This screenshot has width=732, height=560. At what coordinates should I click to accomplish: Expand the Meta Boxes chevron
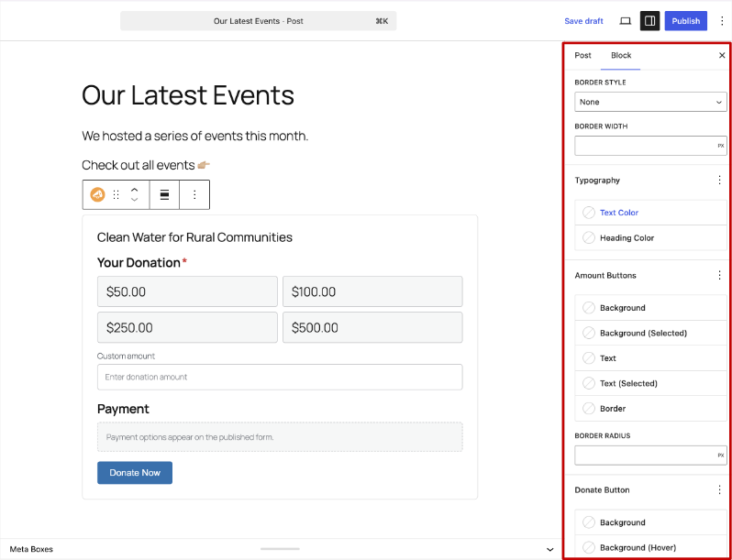(x=550, y=549)
